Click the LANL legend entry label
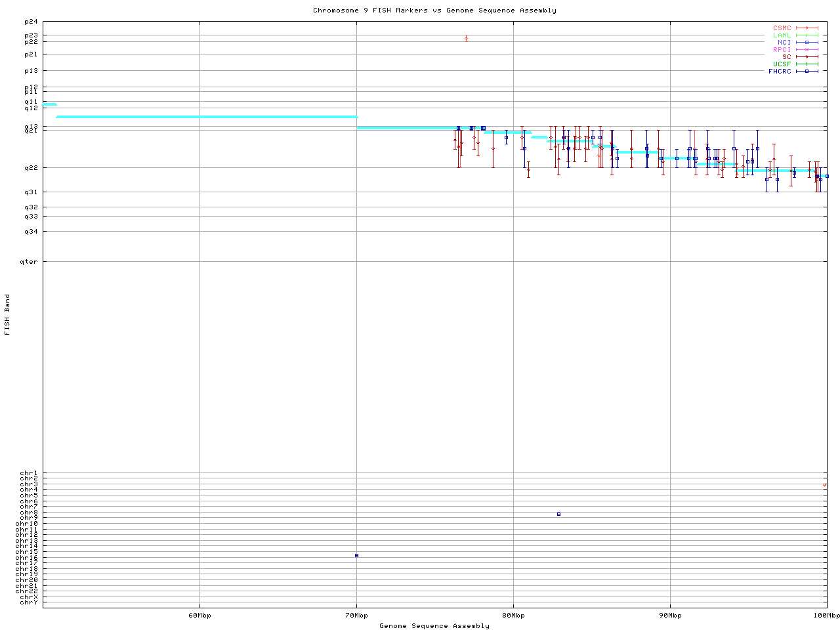The width and height of the screenshot is (840, 630). tap(782, 35)
